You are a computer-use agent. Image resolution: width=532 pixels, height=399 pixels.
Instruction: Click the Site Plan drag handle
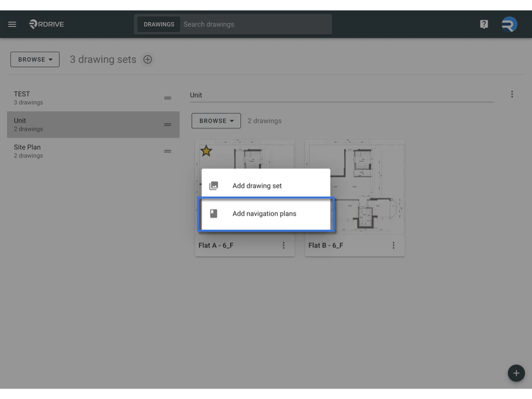tap(167, 151)
